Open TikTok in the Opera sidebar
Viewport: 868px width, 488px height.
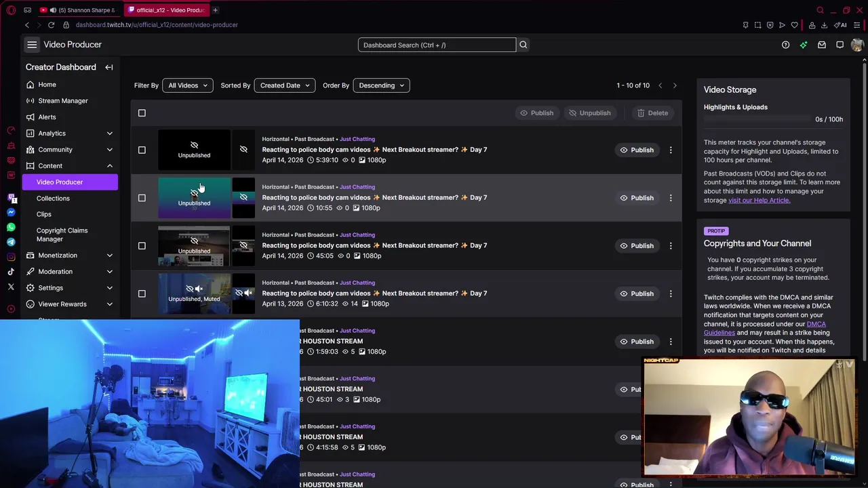coord(11,272)
